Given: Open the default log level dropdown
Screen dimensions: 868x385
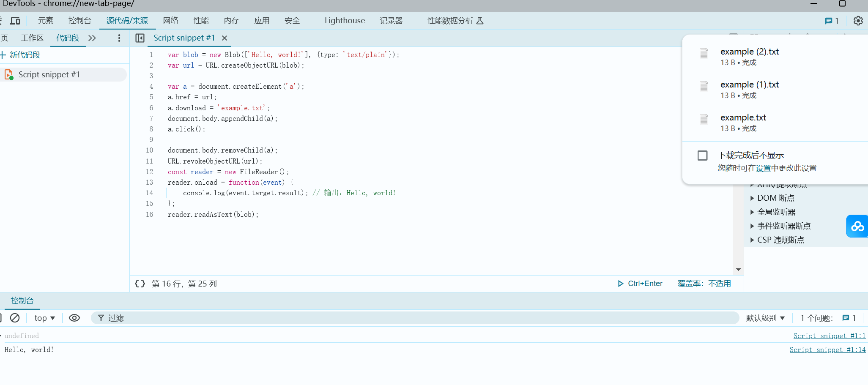Looking at the screenshot, I should click(766, 318).
